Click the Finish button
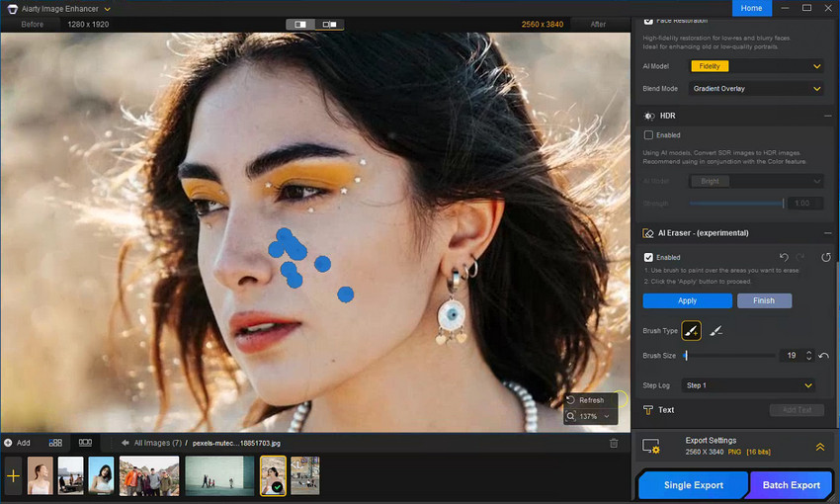This screenshot has height=504, width=840. pyautogui.click(x=764, y=301)
